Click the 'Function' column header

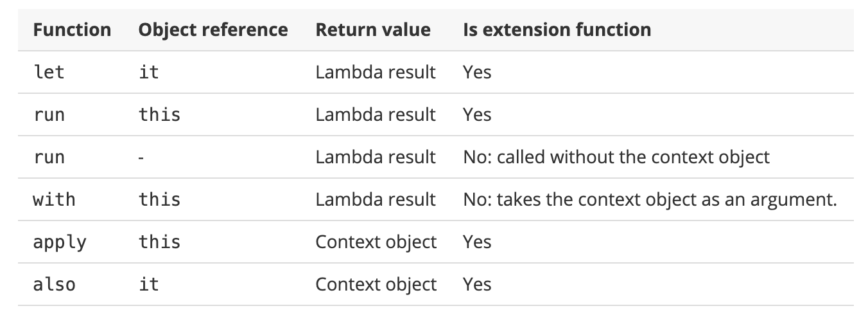(72, 30)
